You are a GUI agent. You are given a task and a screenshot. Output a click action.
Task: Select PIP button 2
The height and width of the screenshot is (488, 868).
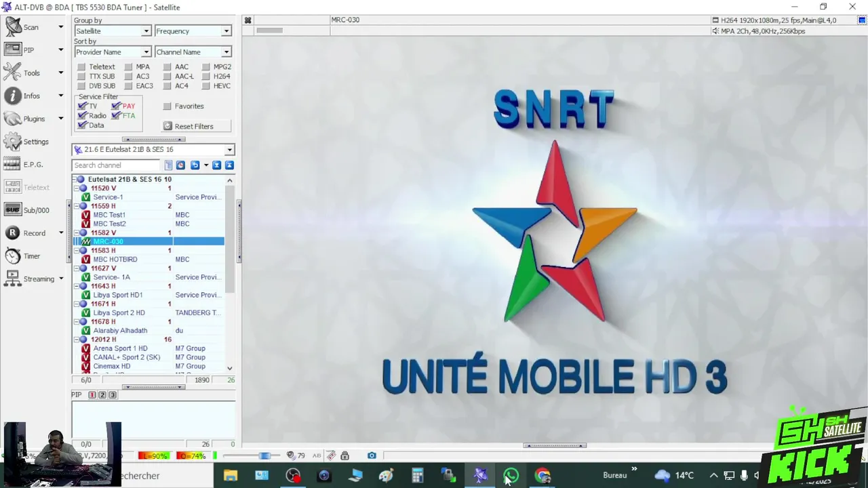[x=102, y=395]
